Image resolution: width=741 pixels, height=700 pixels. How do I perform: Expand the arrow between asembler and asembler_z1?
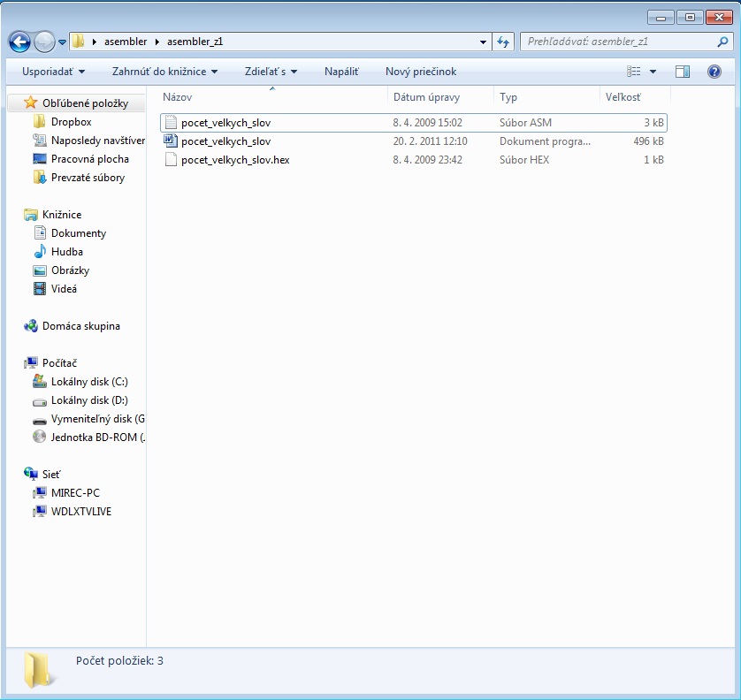point(157,42)
